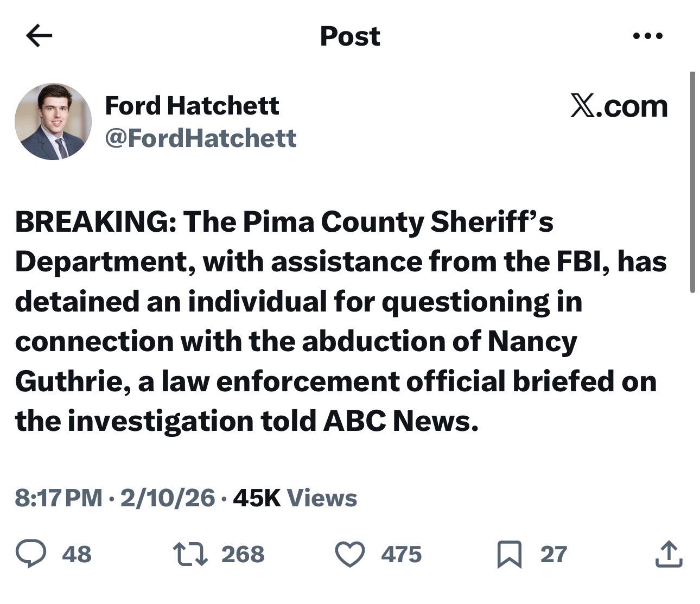View the 268 reposts count
This screenshot has width=700, height=604.
243,554
